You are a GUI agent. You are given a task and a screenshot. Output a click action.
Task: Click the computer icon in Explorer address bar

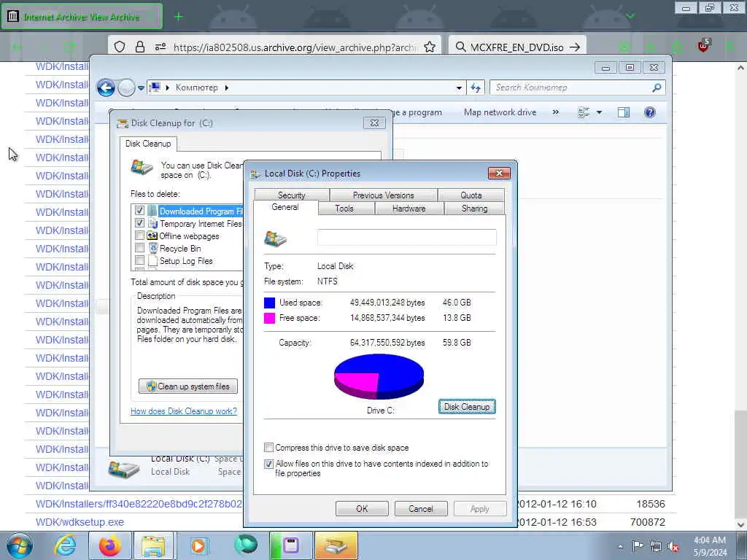click(155, 87)
